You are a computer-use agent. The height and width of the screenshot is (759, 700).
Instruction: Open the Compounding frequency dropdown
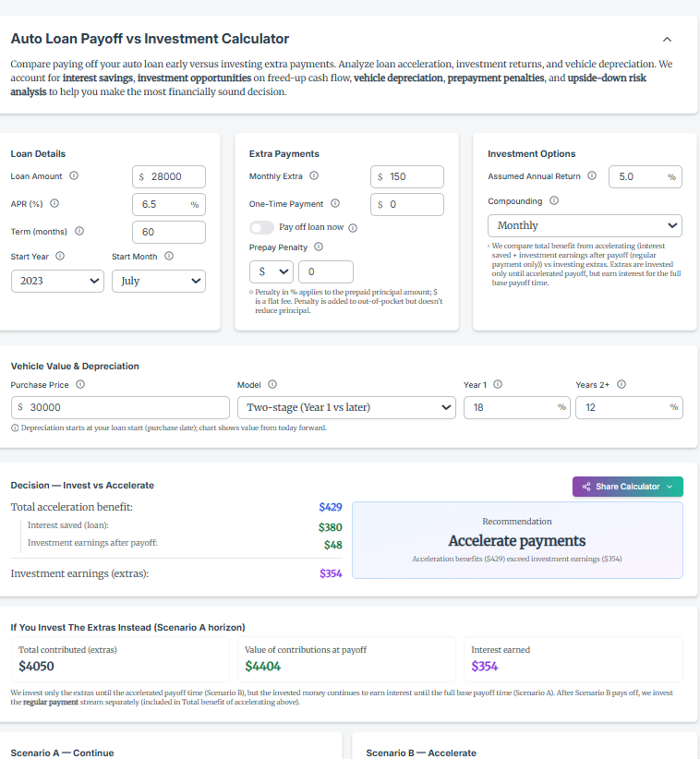coord(585,225)
